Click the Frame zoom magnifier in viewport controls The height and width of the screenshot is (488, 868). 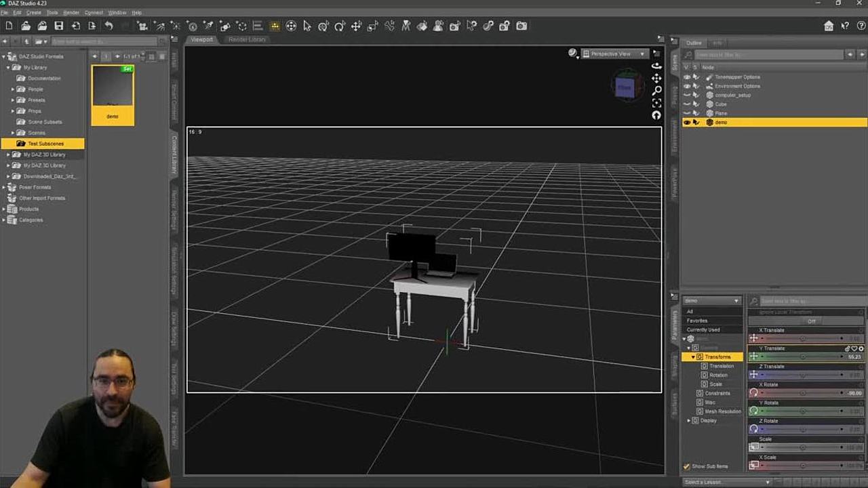(x=656, y=90)
